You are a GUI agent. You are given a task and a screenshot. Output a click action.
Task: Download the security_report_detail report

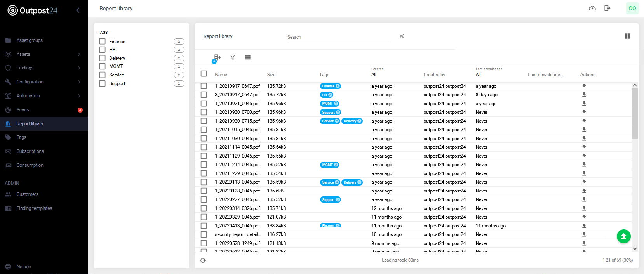point(584,234)
